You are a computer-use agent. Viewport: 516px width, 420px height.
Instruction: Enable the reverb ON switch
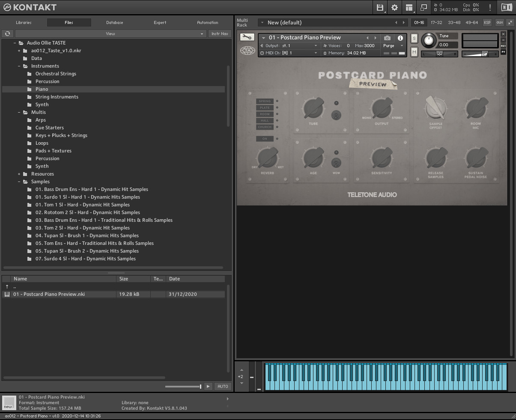tap(265, 139)
